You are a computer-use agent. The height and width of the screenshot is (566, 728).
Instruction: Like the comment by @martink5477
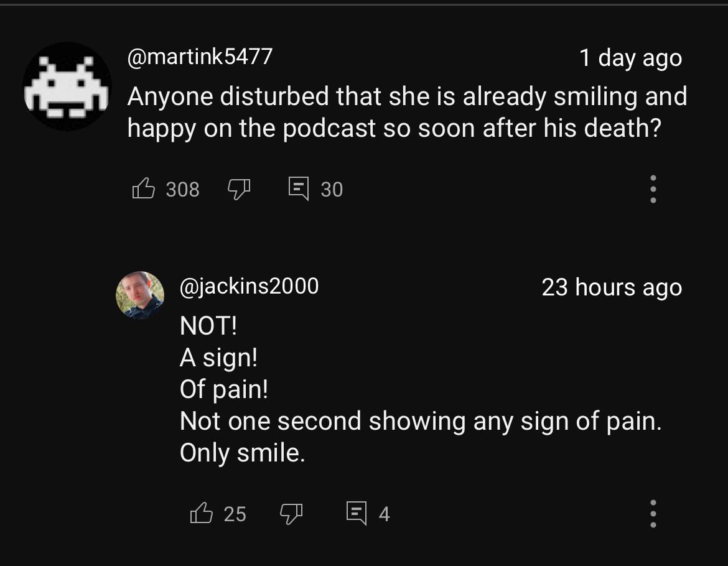(144, 188)
